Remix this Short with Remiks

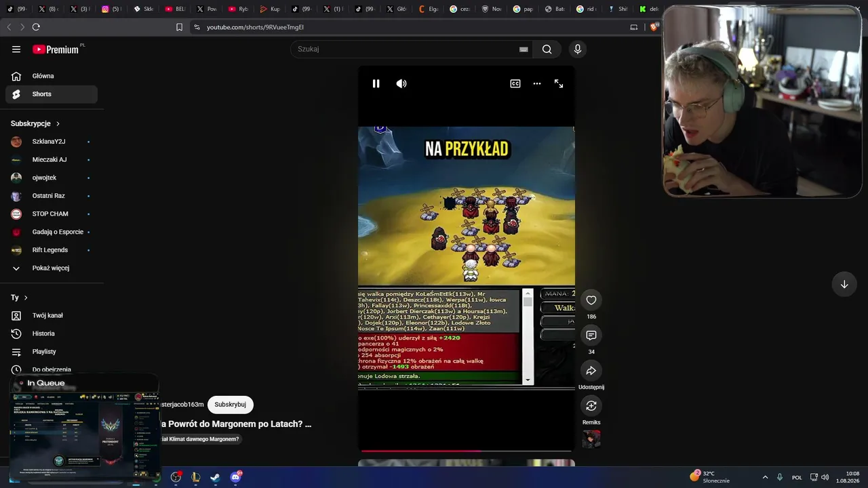pyautogui.click(x=591, y=406)
